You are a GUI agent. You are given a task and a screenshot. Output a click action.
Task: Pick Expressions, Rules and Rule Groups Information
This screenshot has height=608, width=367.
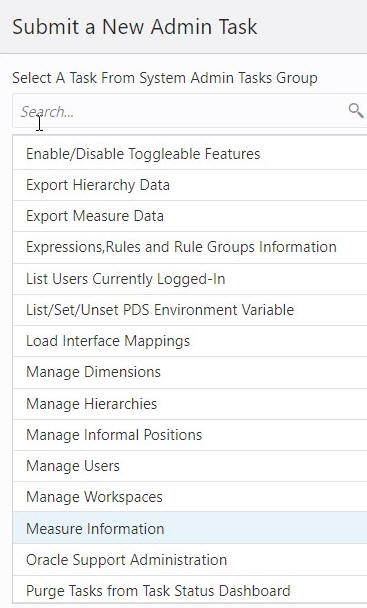pyautogui.click(x=190, y=247)
